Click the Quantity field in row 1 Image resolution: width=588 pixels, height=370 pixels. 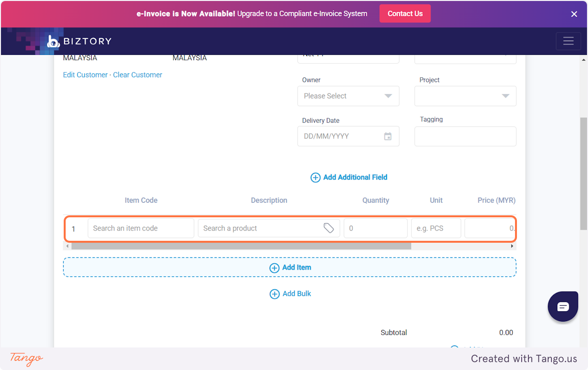[x=376, y=228]
